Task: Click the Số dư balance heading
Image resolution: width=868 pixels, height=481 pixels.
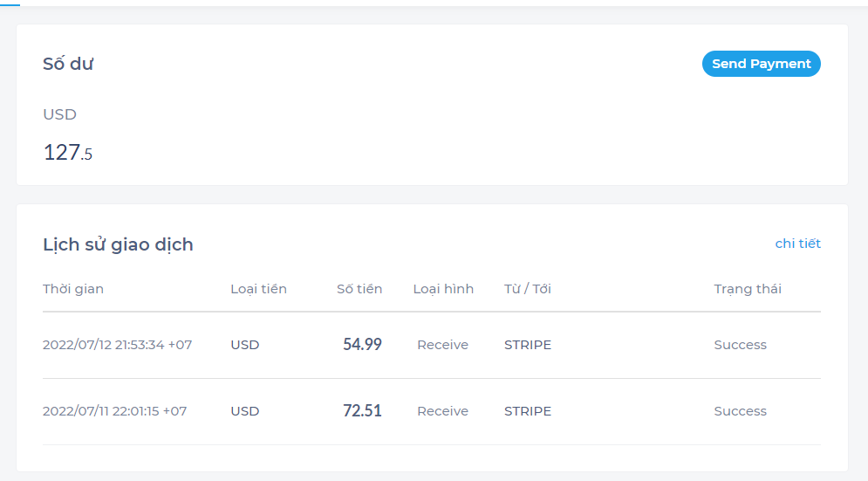Action: pos(68,64)
